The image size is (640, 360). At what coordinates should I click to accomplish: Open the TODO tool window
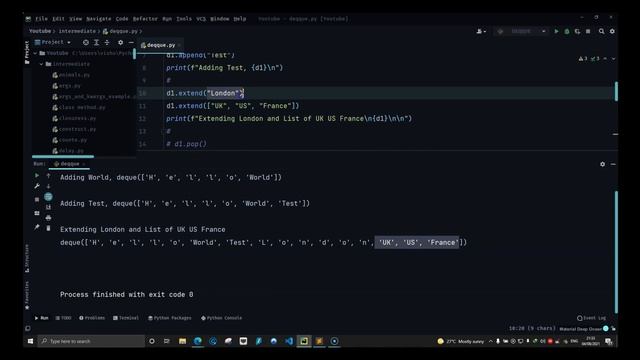click(x=63, y=318)
